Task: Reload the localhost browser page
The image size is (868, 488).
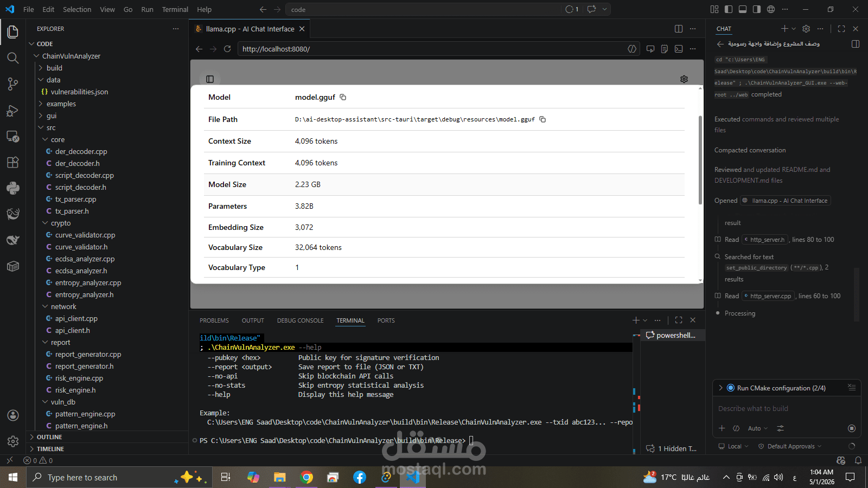Action: point(227,49)
